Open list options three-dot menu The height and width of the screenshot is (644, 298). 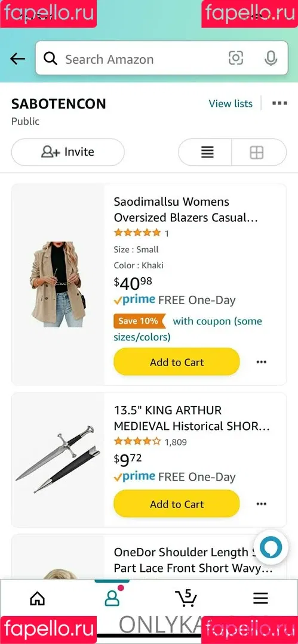[279, 103]
